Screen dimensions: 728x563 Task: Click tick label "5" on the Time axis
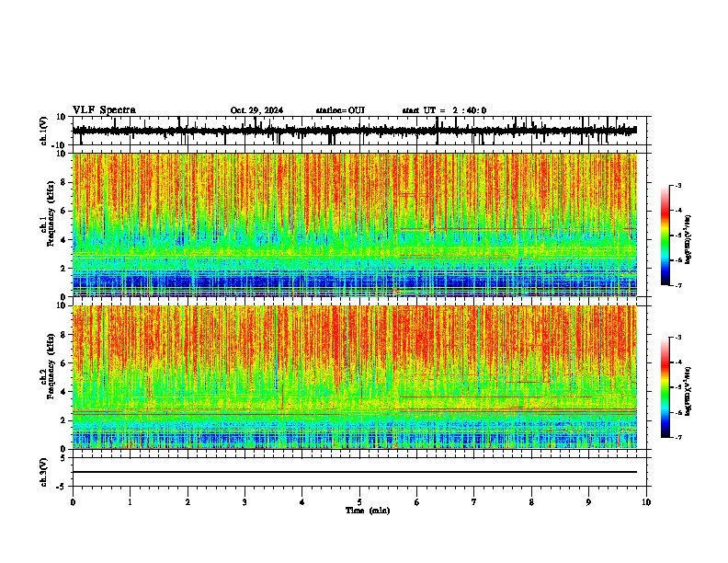click(x=359, y=502)
